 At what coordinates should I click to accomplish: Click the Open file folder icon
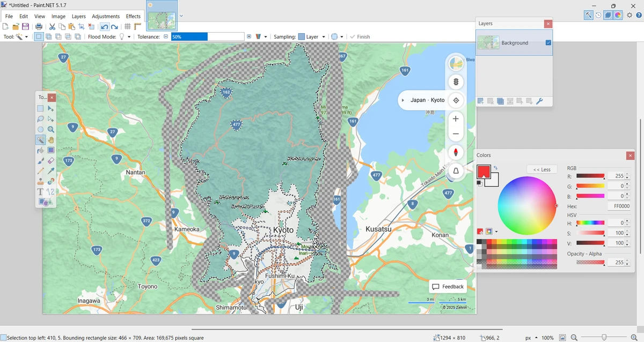[16, 26]
